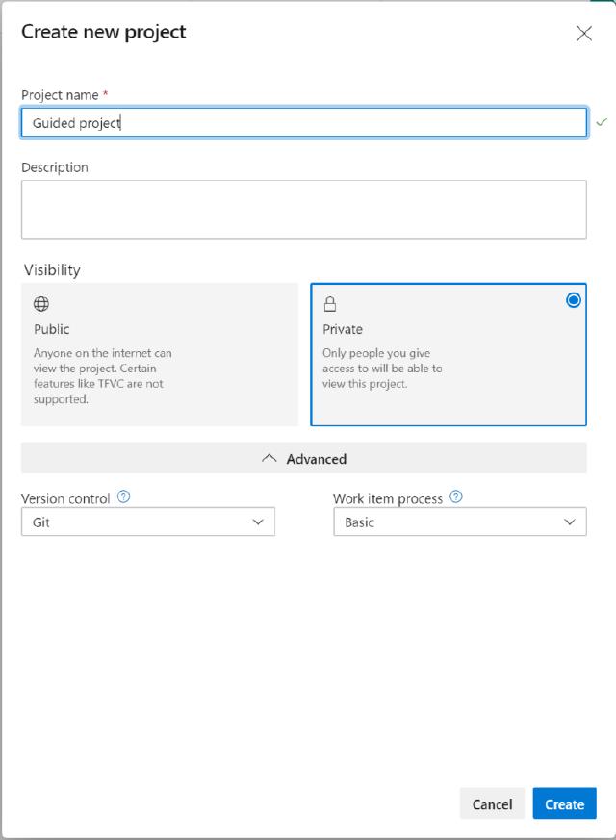
Task: Click the Private visibility description text
Action: tap(382, 369)
